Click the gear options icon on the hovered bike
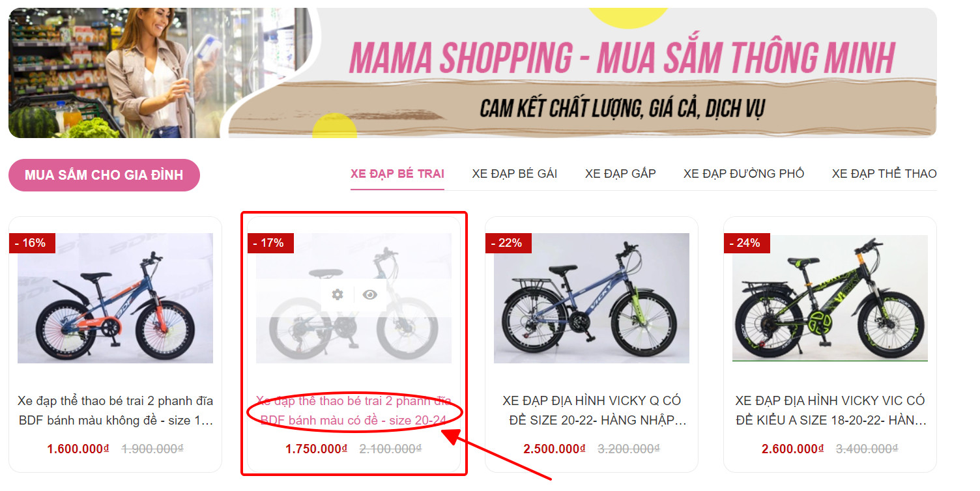This screenshot has height=491, width=980. 337,295
